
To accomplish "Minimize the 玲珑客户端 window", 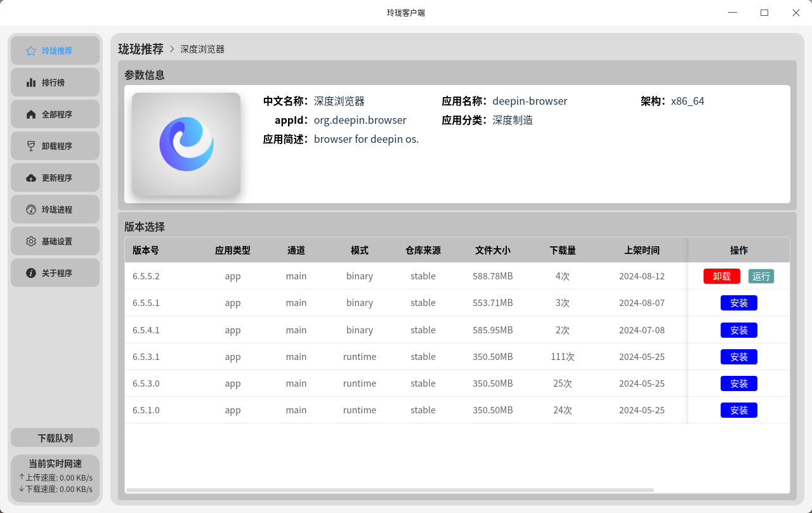I will tap(733, 13).
